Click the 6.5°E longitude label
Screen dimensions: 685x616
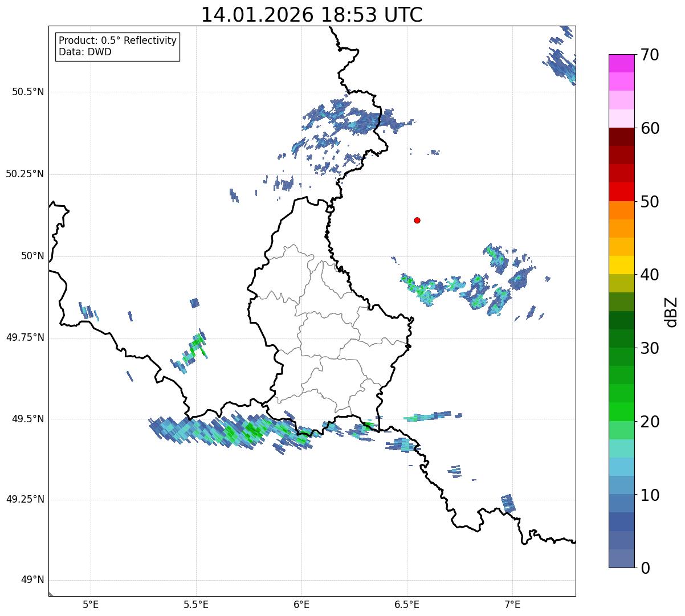[x=407, y=605]
